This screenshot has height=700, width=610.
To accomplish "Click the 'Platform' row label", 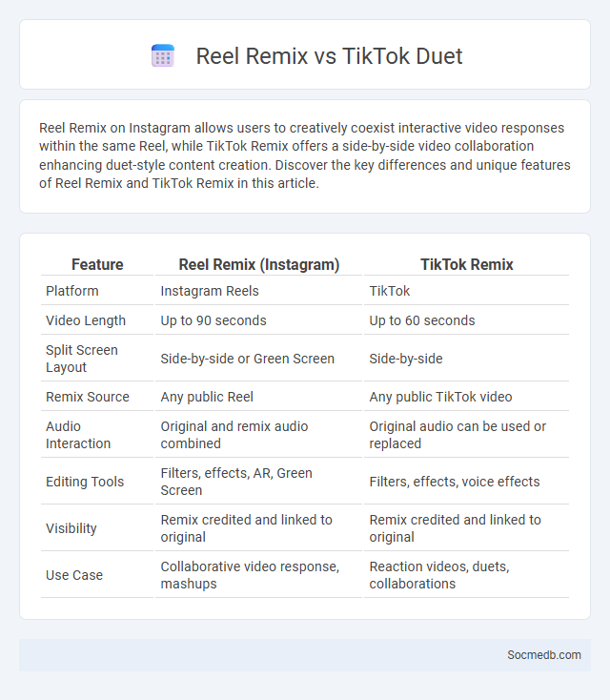I will coord(71,291).
